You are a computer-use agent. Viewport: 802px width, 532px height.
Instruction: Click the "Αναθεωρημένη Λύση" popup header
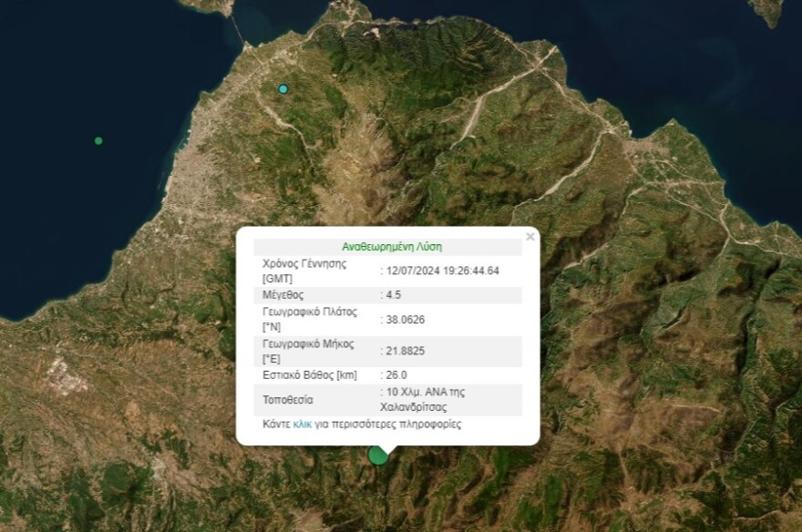(390, 244)
